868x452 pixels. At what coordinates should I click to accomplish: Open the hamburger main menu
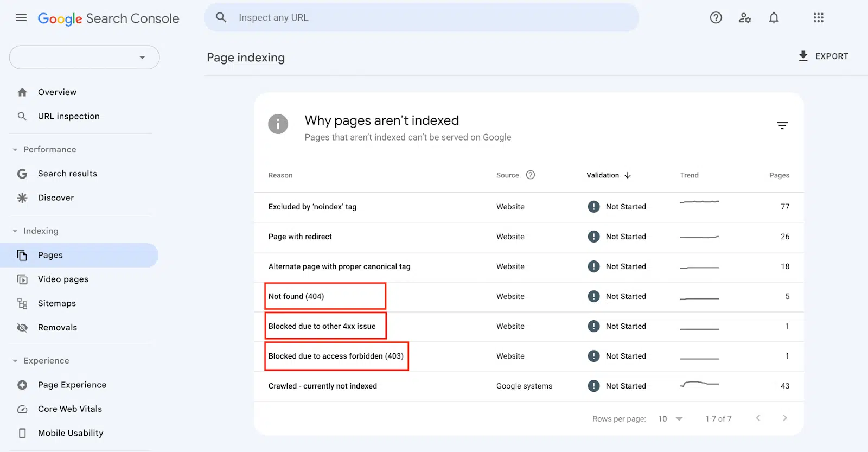21,18
